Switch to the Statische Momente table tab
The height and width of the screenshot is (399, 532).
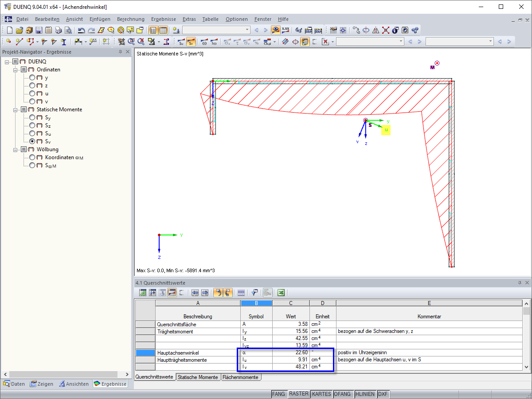[x=198, y=377]
